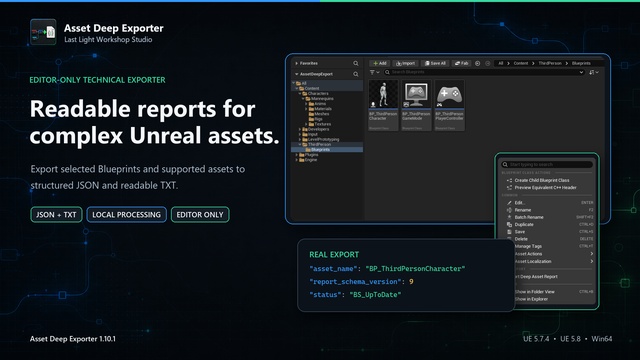Click the LOCAL PROCESSING badge

127,215
